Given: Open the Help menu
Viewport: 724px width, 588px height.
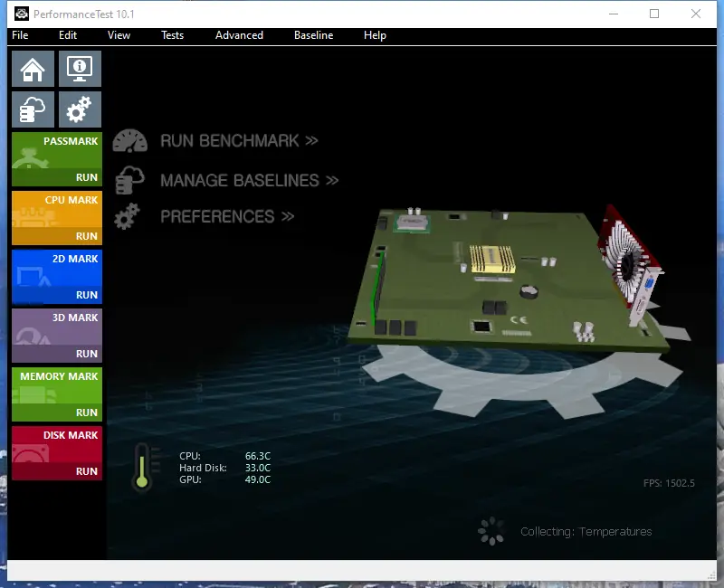Looking at the screenshot, I should point(375,35).
